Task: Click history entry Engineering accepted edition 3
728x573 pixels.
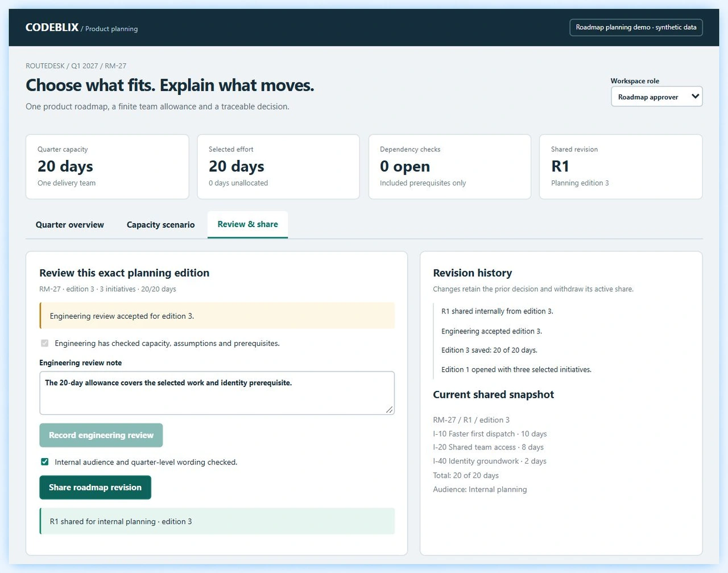Action: coord(491,331)
